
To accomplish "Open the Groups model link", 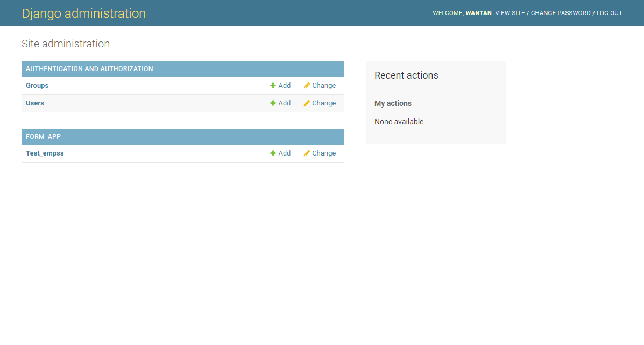I will [37, 86].
